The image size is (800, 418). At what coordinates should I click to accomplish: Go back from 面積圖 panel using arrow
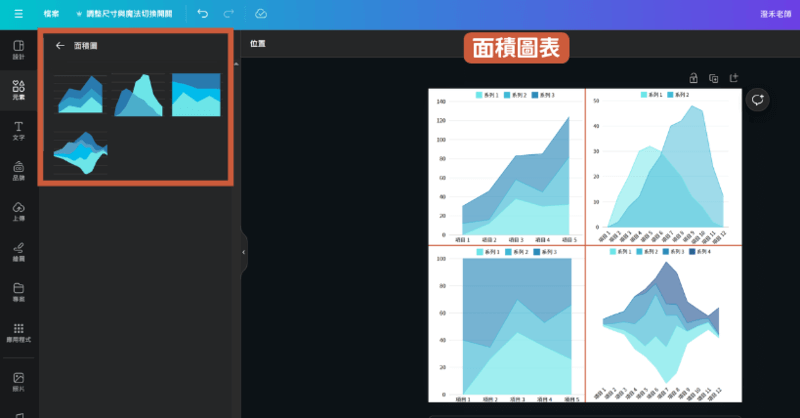60,46
